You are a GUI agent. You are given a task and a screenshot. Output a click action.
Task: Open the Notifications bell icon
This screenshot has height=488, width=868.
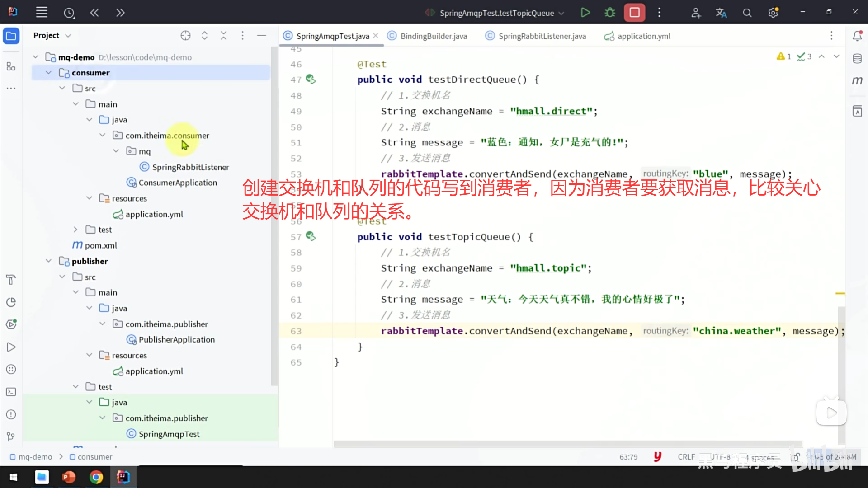[857, 36]
